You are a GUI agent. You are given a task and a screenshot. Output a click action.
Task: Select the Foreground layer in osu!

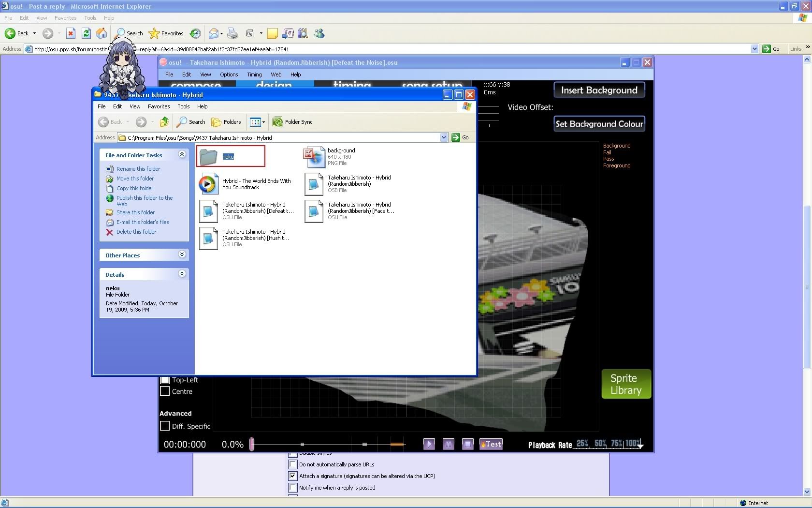pyautogui.click(x=616, y=165)
